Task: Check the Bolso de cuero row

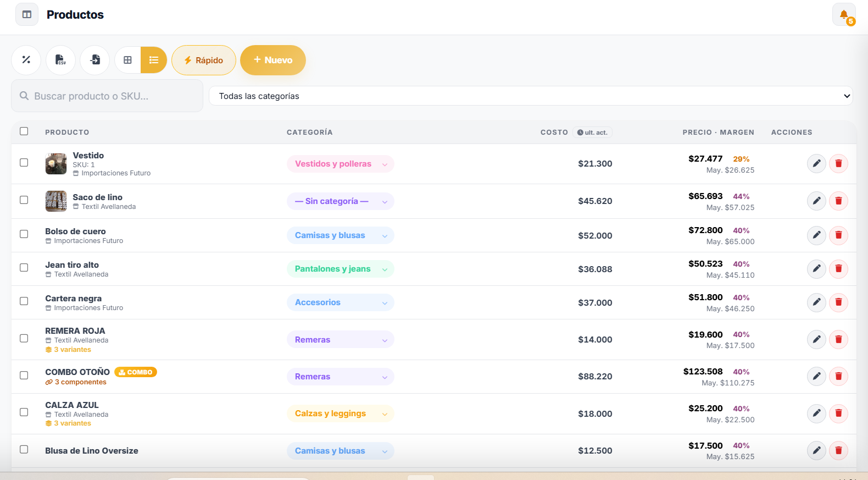Action: pos(24,234)
